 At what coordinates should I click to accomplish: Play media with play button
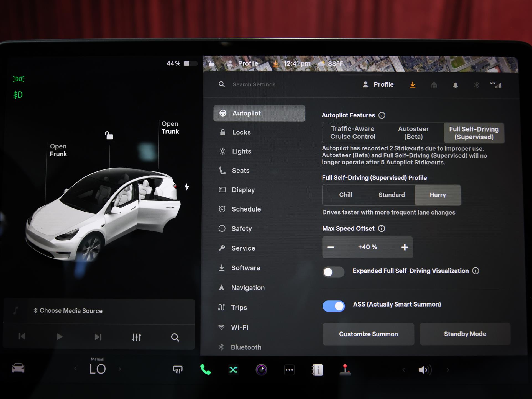(x=59, y=337)
